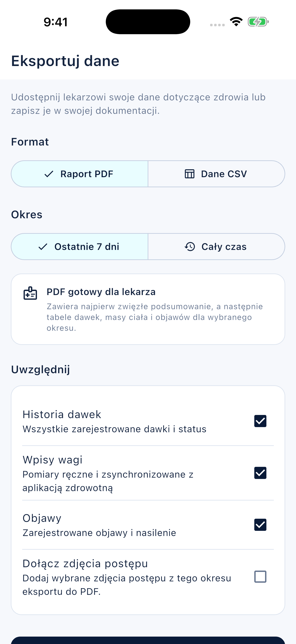Tap the cellular signal dots icon

(217, 25)
